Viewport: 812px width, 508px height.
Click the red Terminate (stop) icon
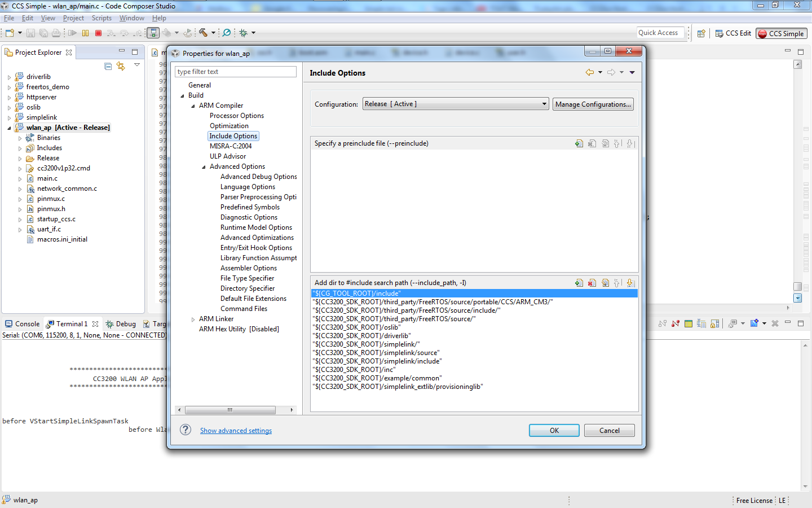pyautogui.click(x=98, y=33)
